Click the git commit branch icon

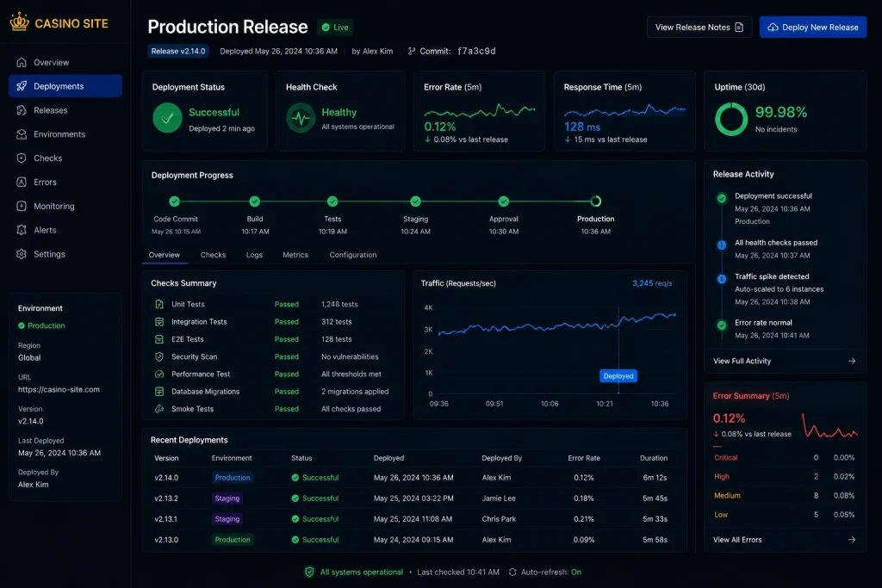412,51
